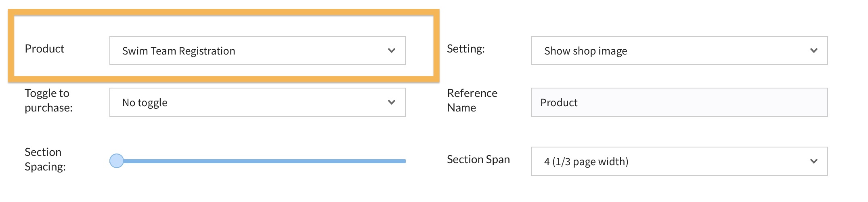Click the chevron beside No toggle
The height and width of the screenshot is (202, 868).
391,102
